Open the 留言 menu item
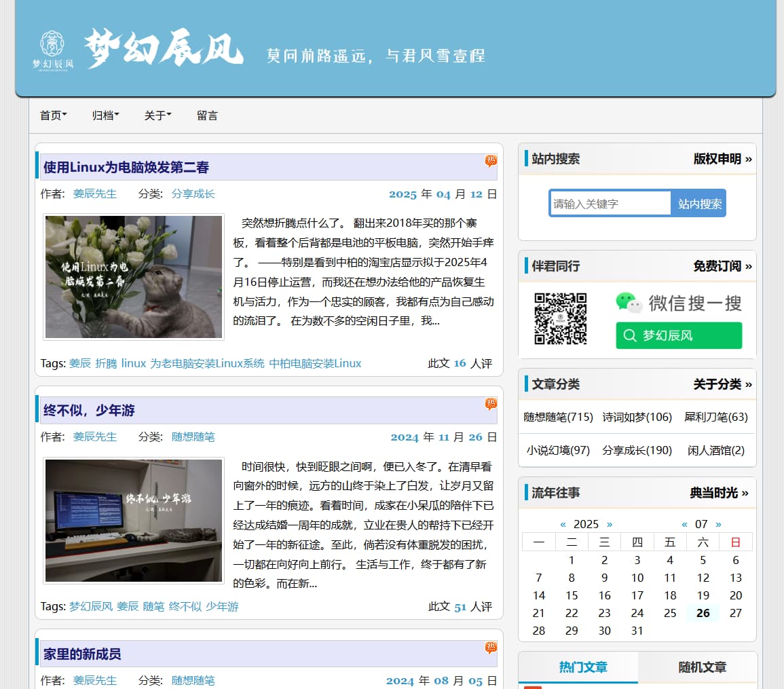The width and height of the screenshot is (784, 689). click(x=207, y=115)
